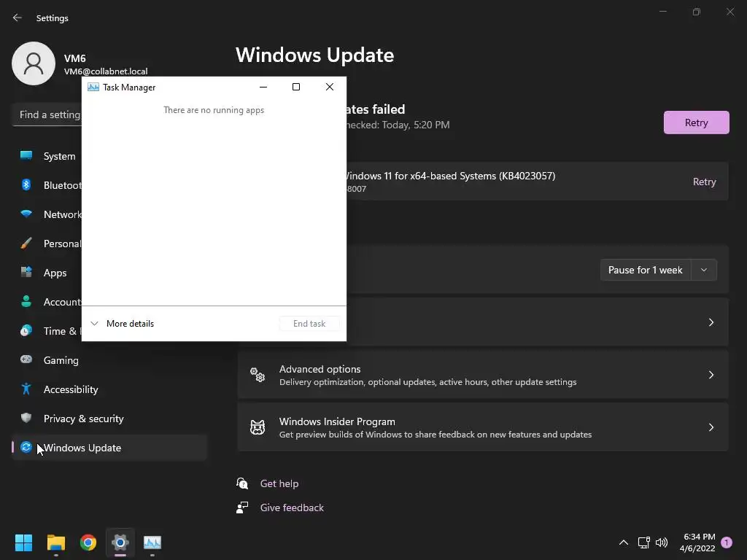
Task: Select the System icon in sidebar
Action: (x=26, y=156)
